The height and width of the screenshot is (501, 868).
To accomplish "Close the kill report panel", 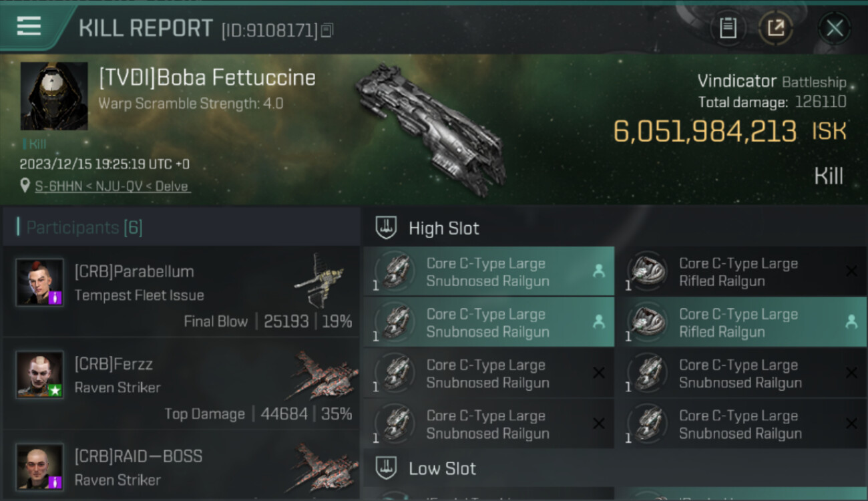I will pos(834,28).
